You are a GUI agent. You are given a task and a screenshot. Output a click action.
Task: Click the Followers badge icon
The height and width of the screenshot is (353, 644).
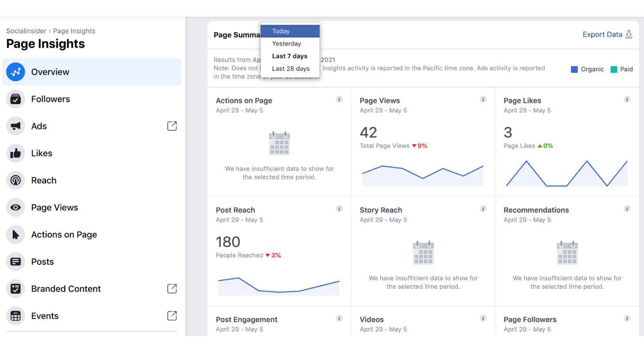coord(15,99)
